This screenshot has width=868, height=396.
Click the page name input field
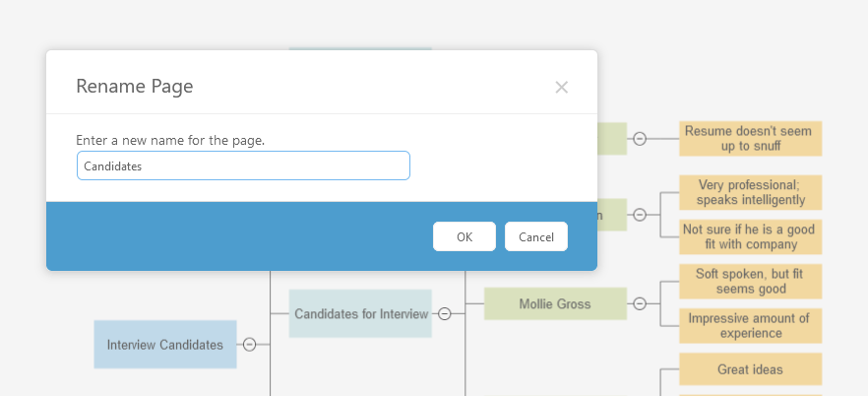[243, 166]
